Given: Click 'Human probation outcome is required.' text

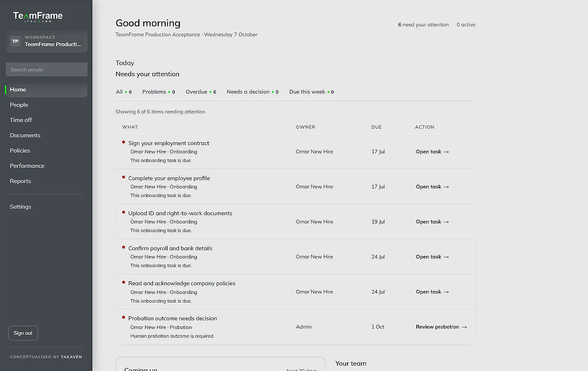Looking at the screenshot, I should click(172, 336).
